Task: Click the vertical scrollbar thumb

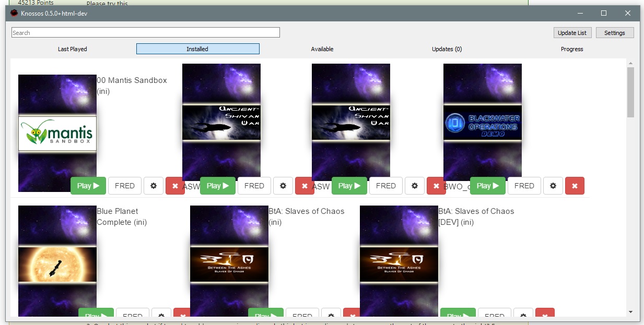Action: (630, 92)
